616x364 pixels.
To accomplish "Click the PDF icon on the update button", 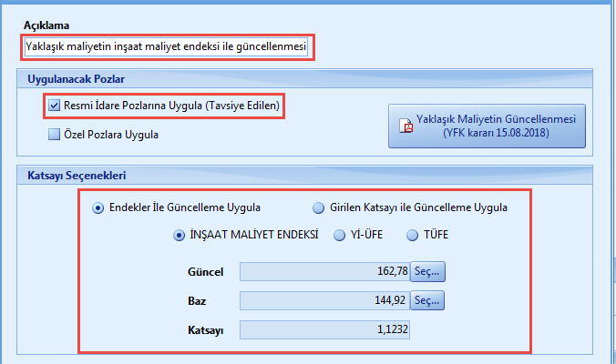I will pos(407,126).
